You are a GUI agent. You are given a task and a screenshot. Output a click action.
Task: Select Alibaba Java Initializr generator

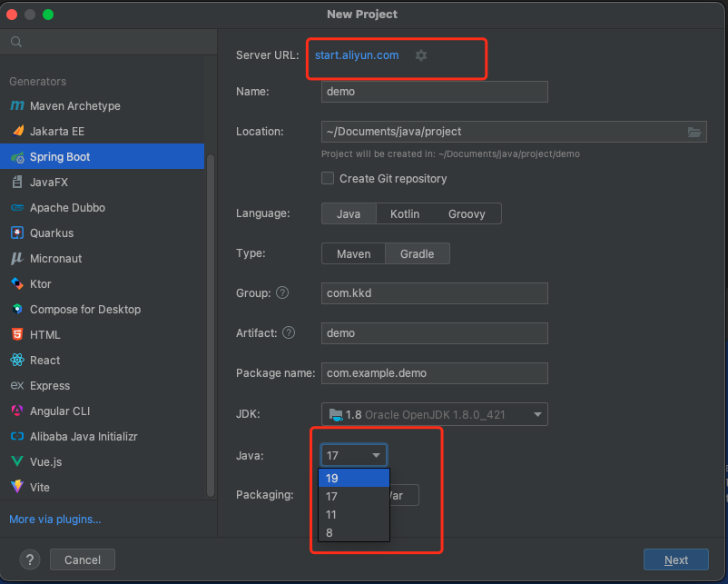[x=103, y=436]
